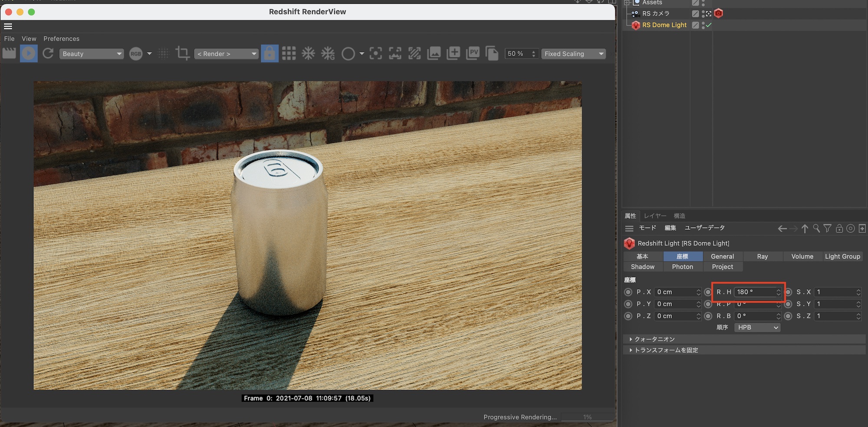Switch to the General tab
868x427 pixels.
click(722, 257)
